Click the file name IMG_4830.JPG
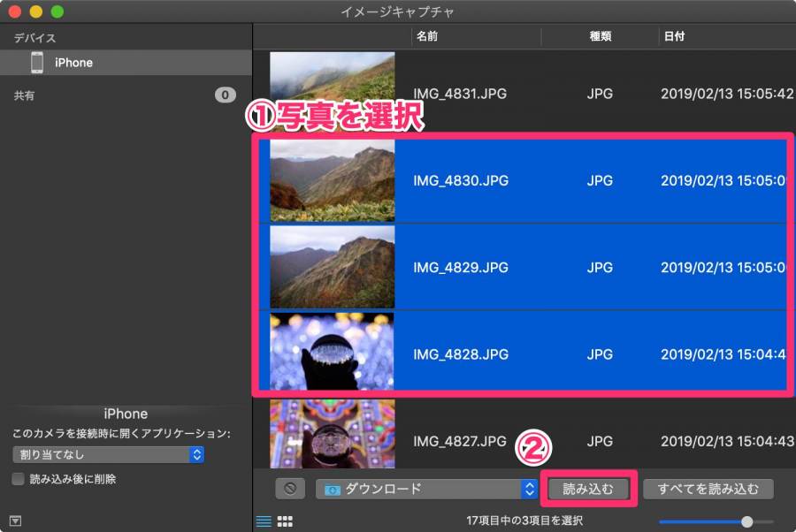The width and height of the screenshot is (796, 532). point(461,180)
